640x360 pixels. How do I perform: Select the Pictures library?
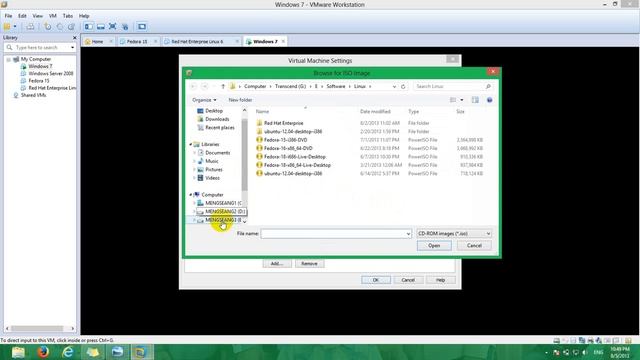[213, 169]
